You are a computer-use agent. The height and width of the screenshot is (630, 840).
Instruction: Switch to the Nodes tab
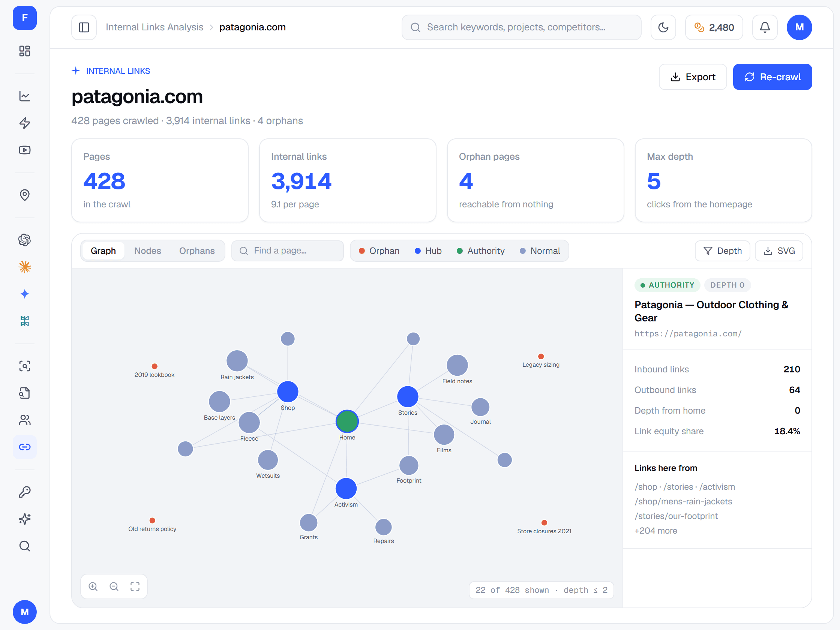[x=148, y=251]
